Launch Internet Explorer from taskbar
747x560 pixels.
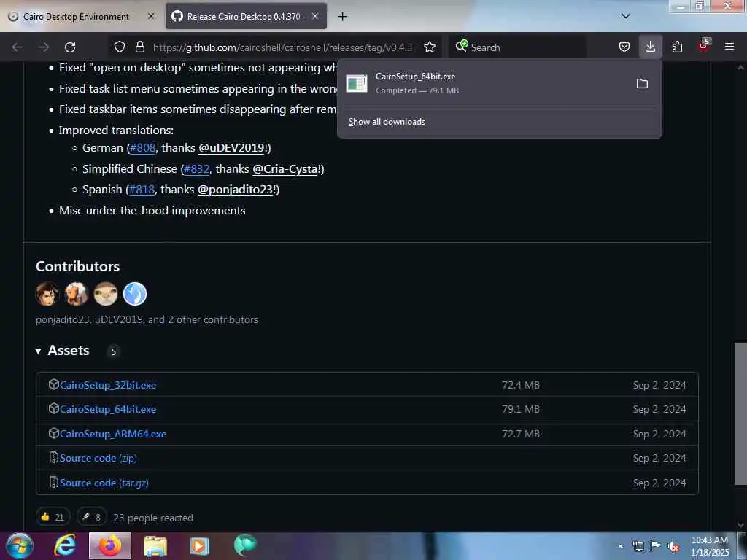[x=65, y=545]
